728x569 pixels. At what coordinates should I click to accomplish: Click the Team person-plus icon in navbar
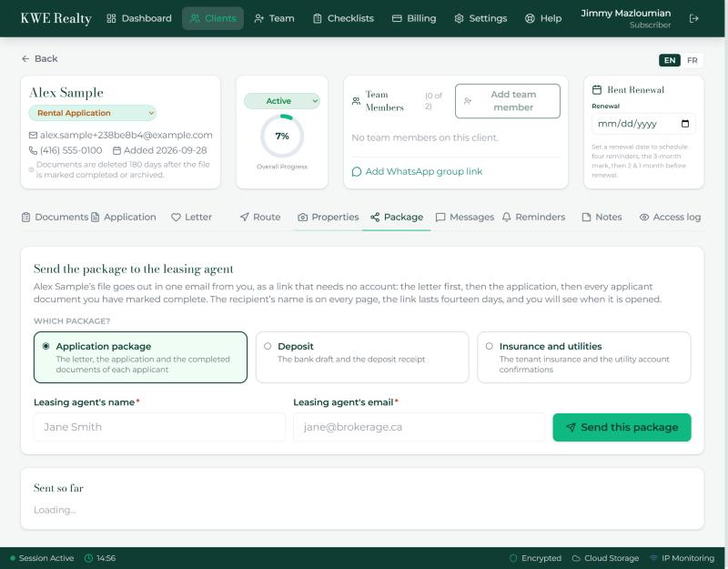(258, 18)
